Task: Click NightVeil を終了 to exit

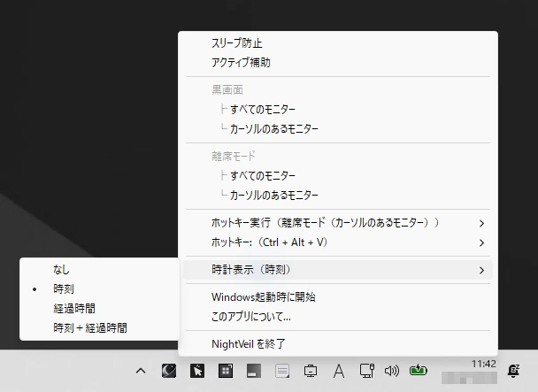Action: (338, 343)
